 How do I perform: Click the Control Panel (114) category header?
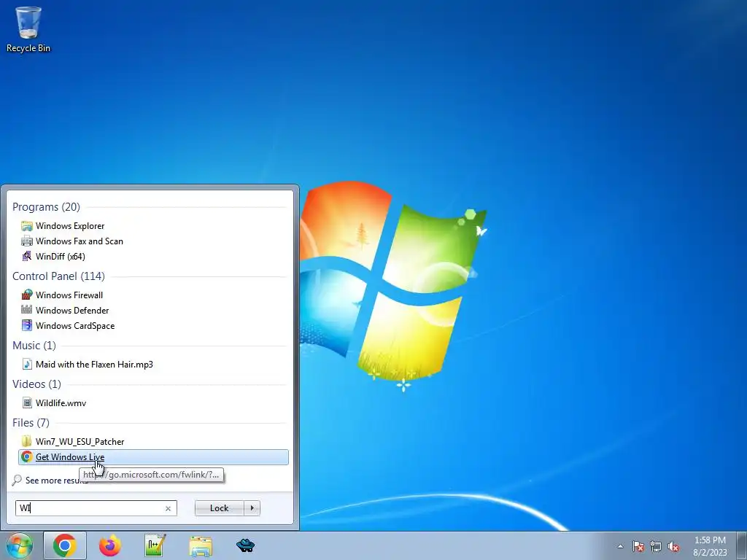click(58, 276)
